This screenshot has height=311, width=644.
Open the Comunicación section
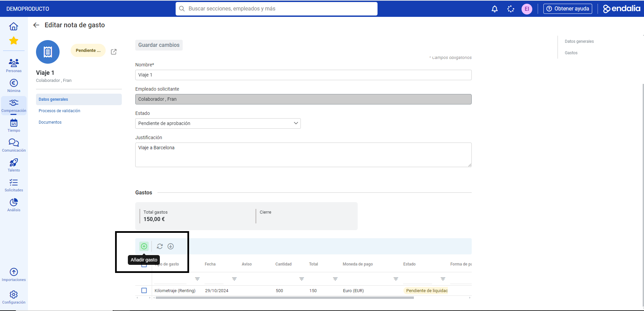[14, 145]
